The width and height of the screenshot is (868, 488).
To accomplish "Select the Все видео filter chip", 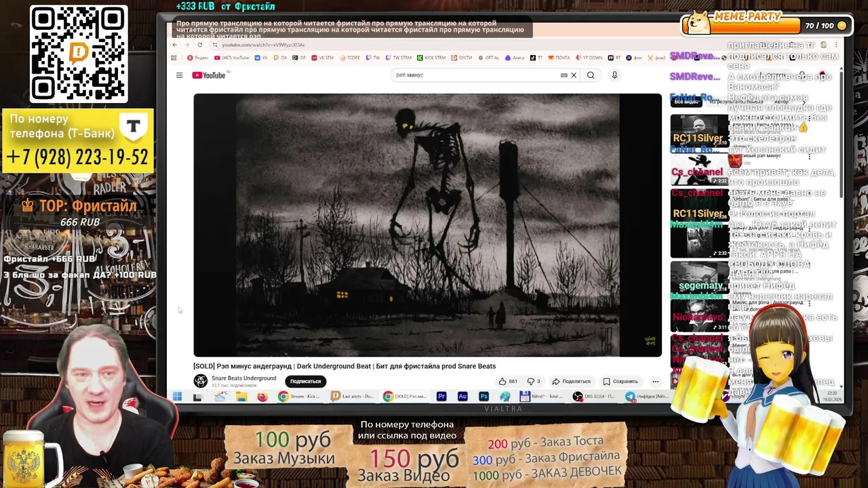I will 687,102.
